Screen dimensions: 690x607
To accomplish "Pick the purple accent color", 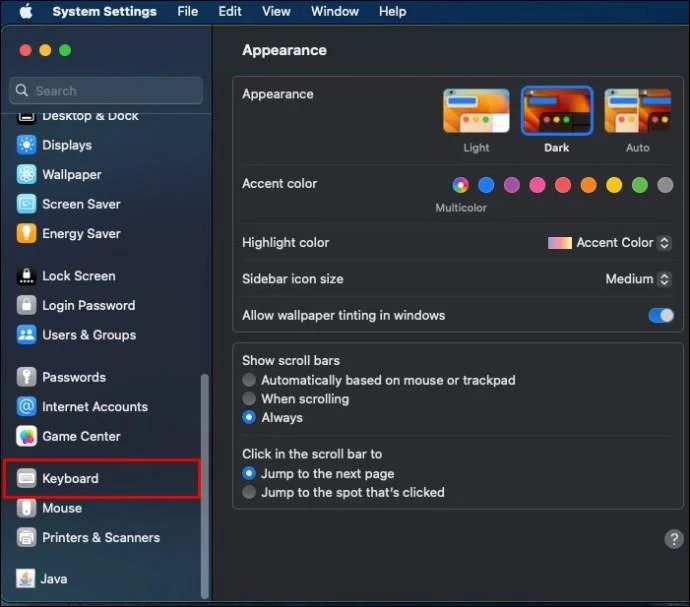I will tap(512, 185).
